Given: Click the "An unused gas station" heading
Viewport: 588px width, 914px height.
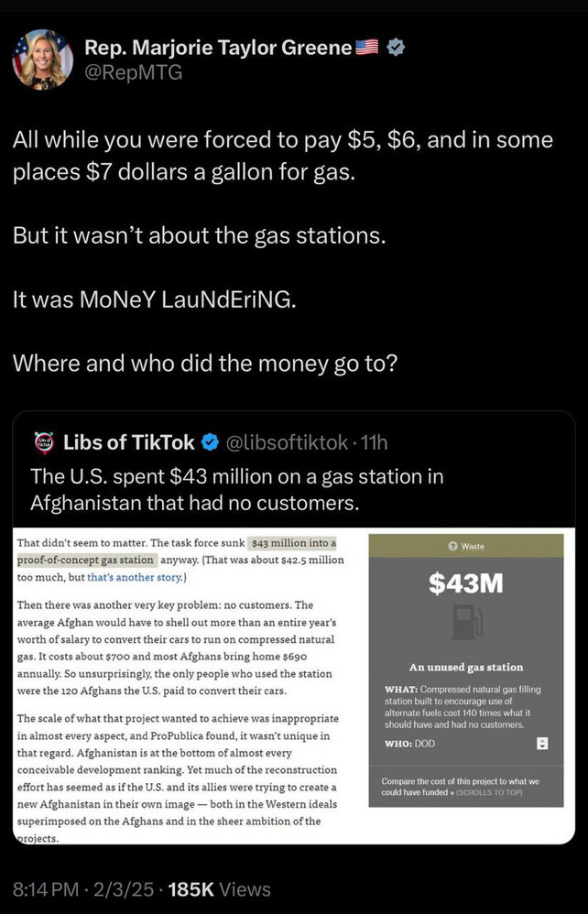Looking at the screenshot, I should [466, 667].
